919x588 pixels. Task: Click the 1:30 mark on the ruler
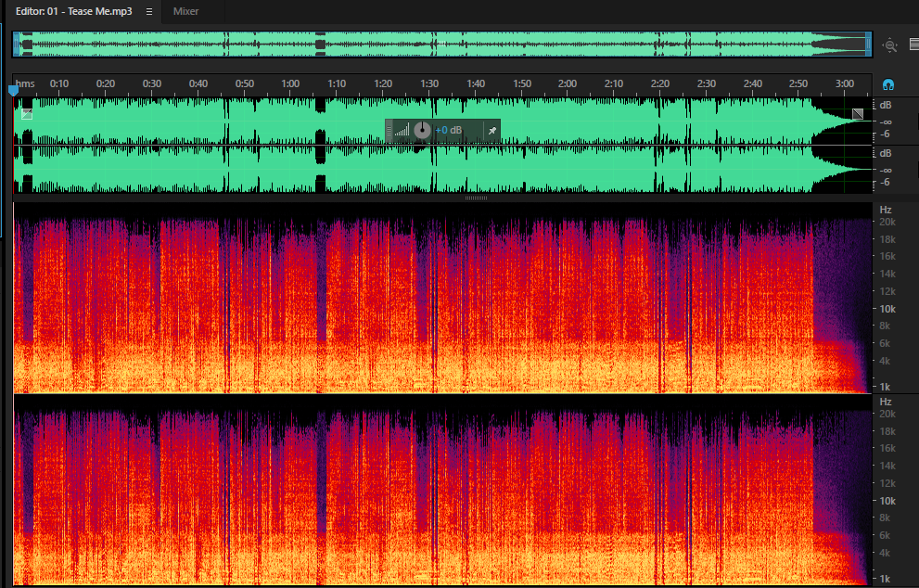429,83
